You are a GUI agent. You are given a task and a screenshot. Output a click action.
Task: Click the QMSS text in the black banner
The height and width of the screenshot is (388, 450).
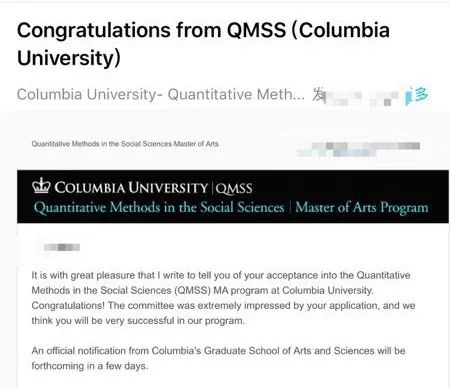pyautogui.click(x=234, y=188)
